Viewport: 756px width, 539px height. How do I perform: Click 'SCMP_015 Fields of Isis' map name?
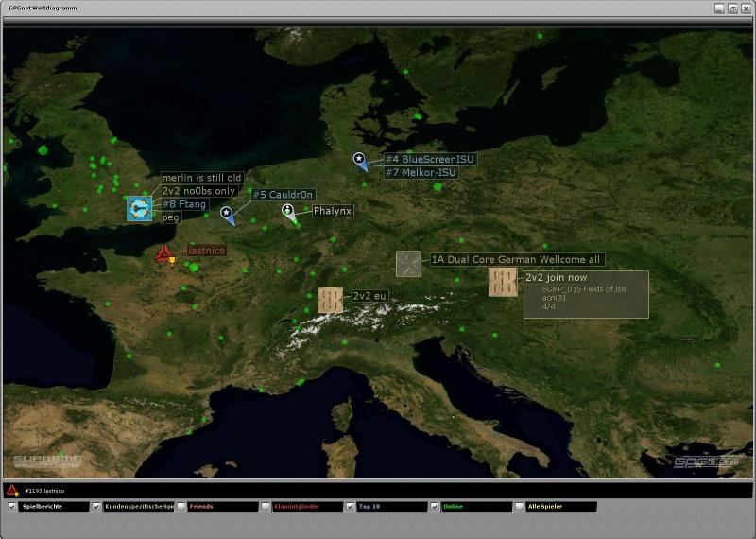pyautogui.click(x=584, y=289)
